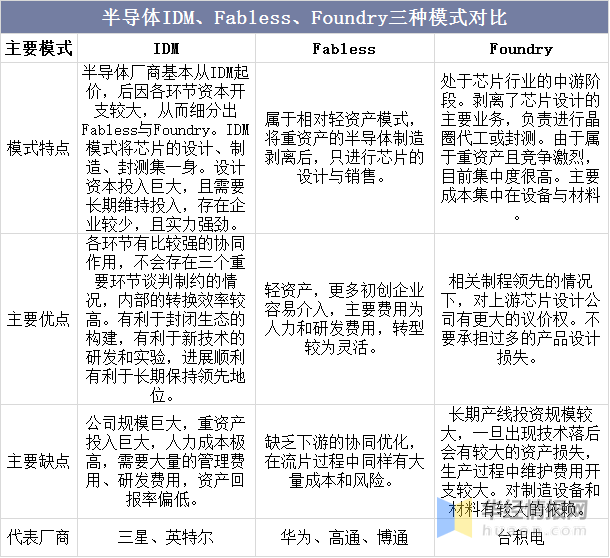Click the '主要缺点' row label
Viewport: 610px width, 558px height.
click(39, 461)
